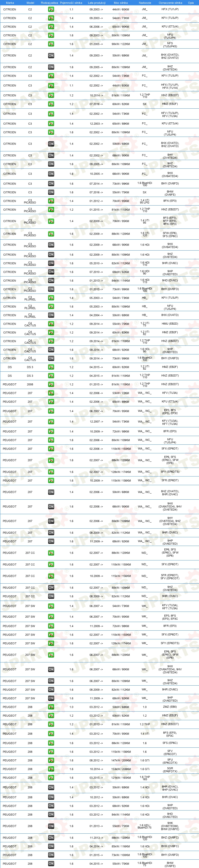Image resolution: width=199 pixels, height=868 pixels.
Task: Click petrol icon in C3 Picasso 88kW/120KM row
Action: (x=51, y=234)
